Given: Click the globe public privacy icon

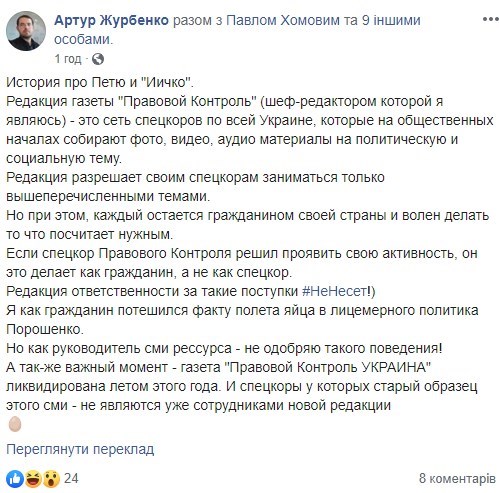Looking at the screenshot, I should point(98,59).
